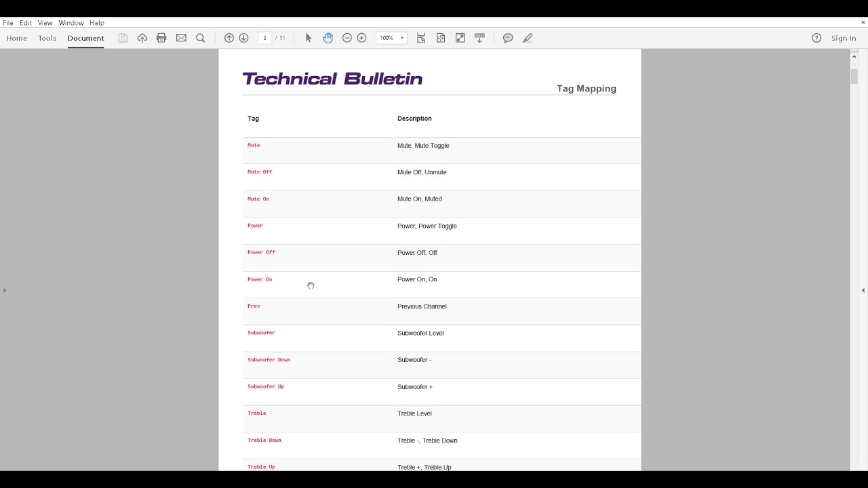Click the Save file icon
Viewport: 868px width, 488px height.
click(123, 38)
